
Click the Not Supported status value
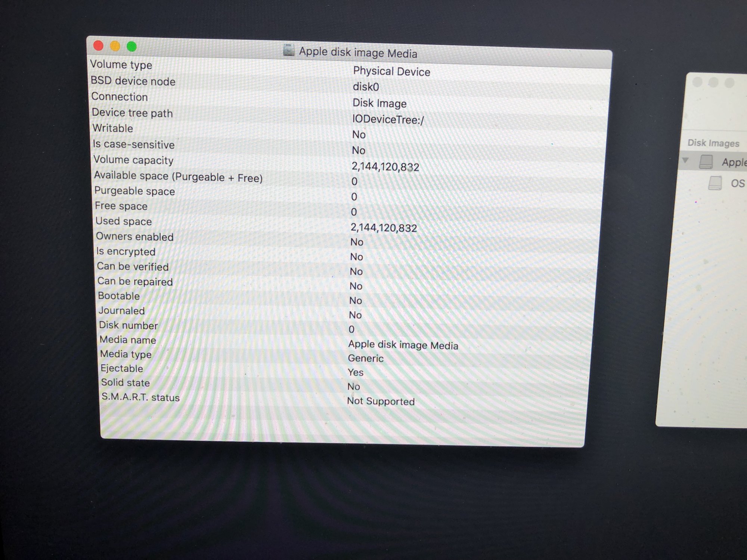[x=381, y=401]
